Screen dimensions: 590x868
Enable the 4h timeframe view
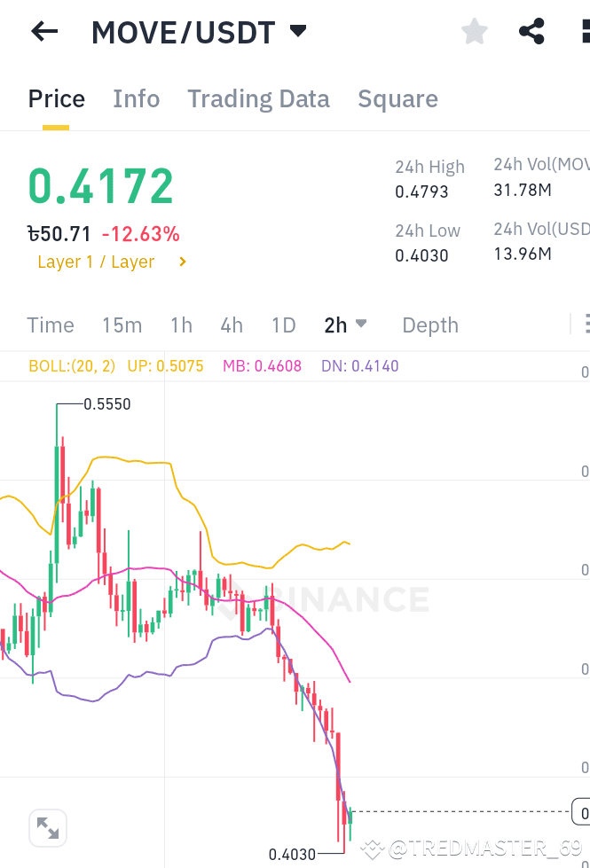point(232,325)
